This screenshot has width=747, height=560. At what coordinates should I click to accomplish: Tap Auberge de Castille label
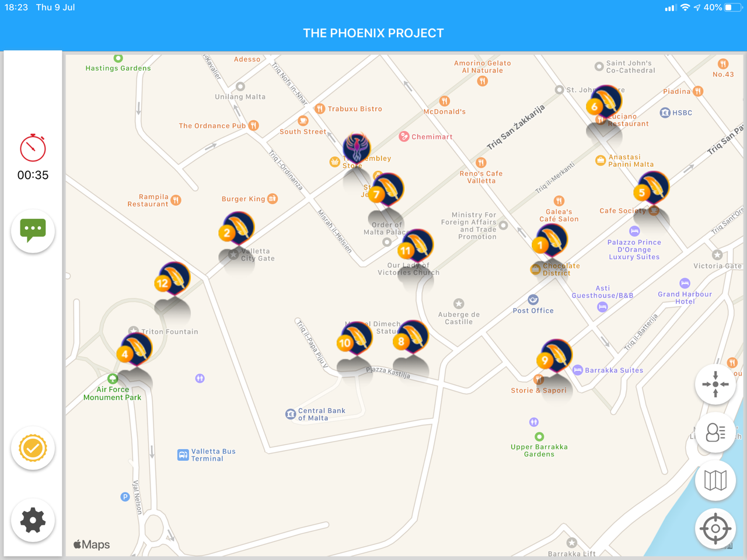[x=459, y=318]
